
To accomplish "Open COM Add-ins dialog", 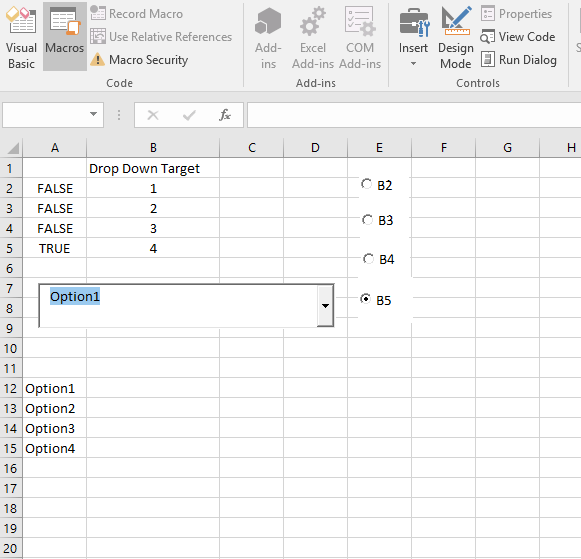I will 360,38.
